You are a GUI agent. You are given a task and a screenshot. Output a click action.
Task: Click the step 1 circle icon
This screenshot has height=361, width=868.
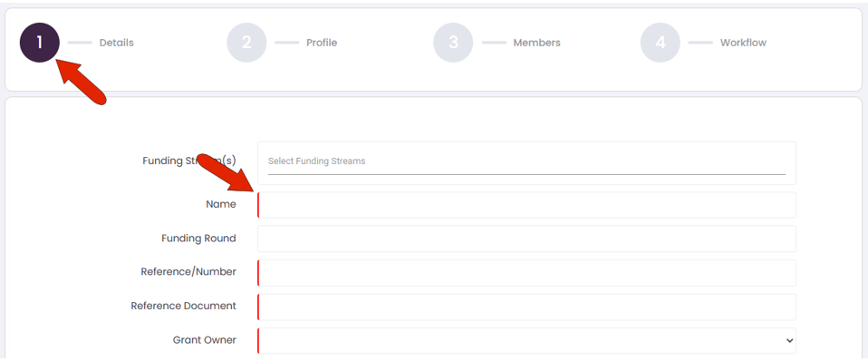(40, 43)
